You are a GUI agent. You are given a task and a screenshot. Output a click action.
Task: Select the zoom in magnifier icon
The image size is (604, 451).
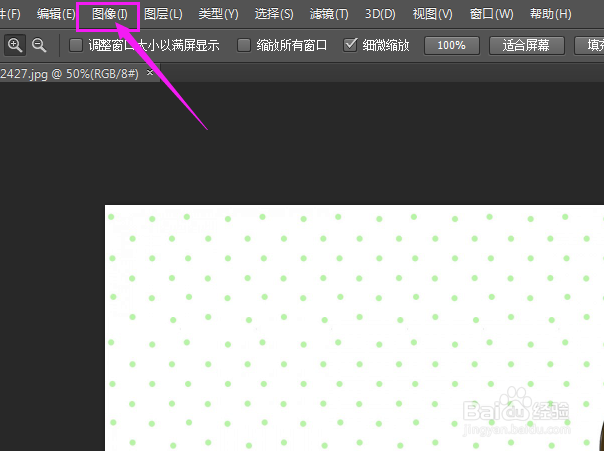coord(15,45)
